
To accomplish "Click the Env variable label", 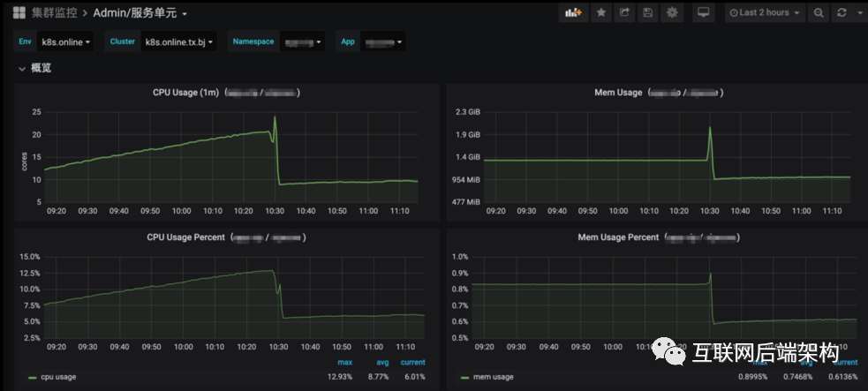I will point(26,42).
